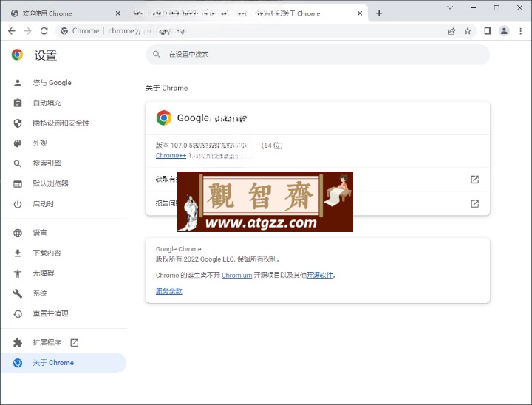
Task: Open the profile avatar menu
Action: click(504, 31)
